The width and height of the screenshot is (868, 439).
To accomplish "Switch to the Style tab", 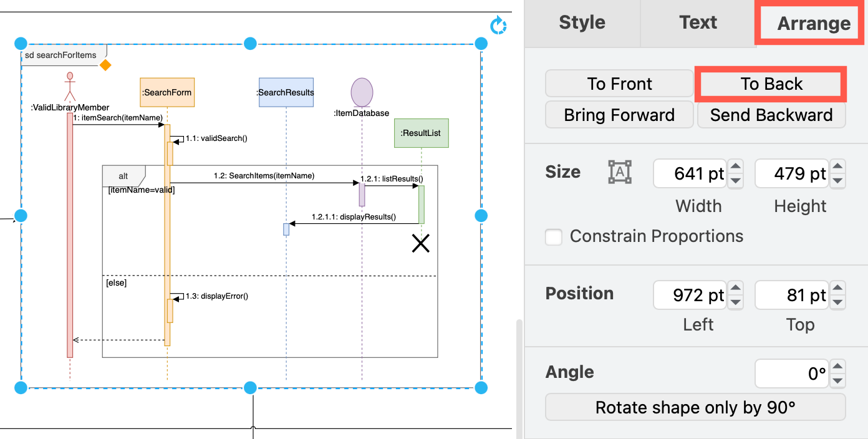I will click(x=581, y=22).
